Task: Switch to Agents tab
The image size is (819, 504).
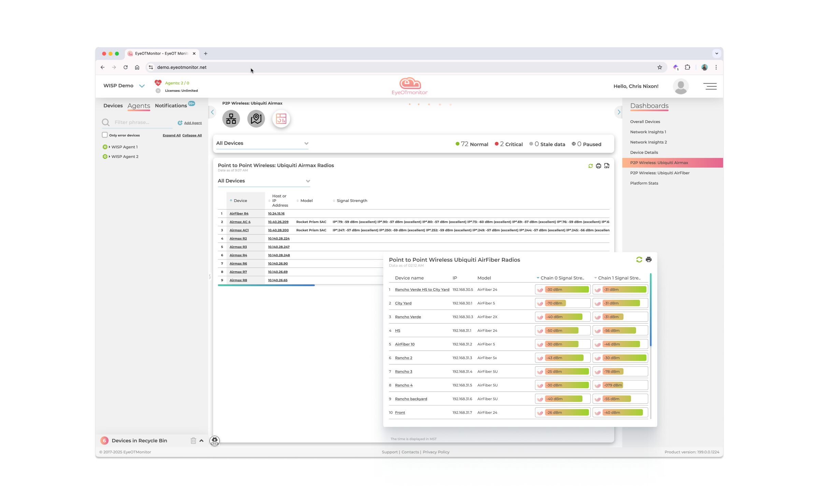Action: pos(139,106)
